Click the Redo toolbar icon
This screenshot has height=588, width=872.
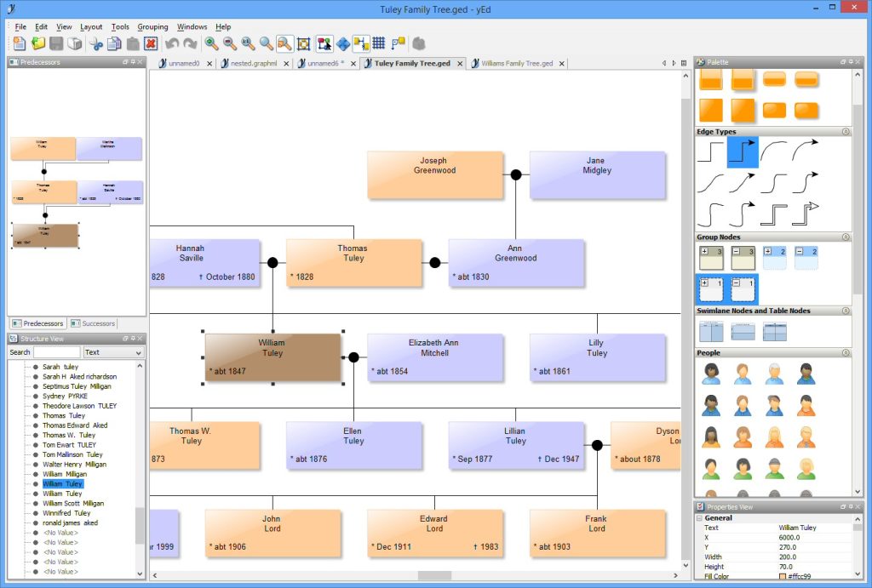pyautogui.click(x=190, y=43)
